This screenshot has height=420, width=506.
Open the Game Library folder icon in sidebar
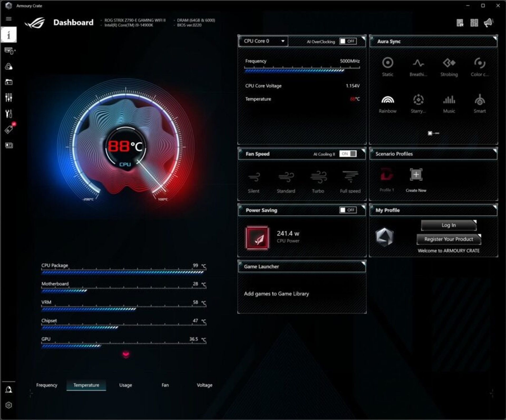9,82
